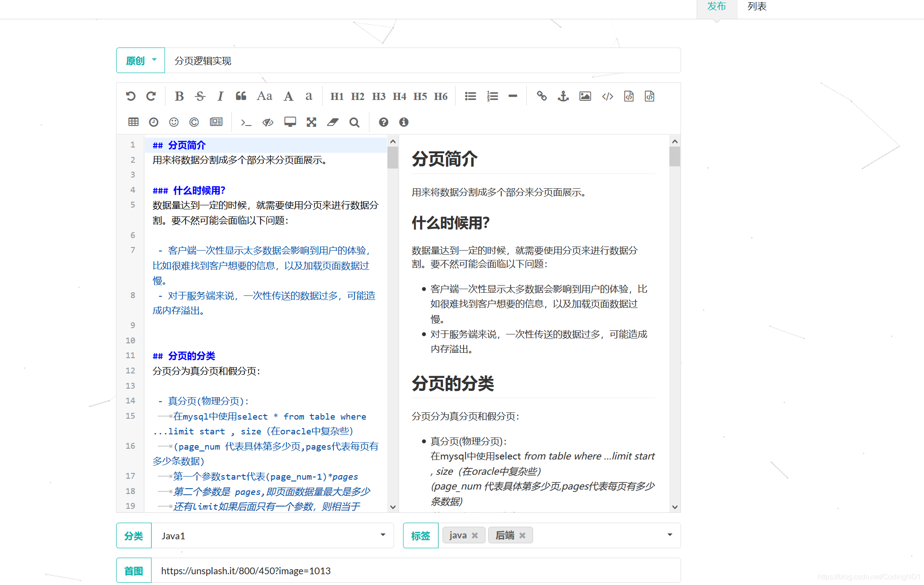This screenshot has height=585, width=924.
Task: Click the 标签 label button
Action: tap(421, 536)
